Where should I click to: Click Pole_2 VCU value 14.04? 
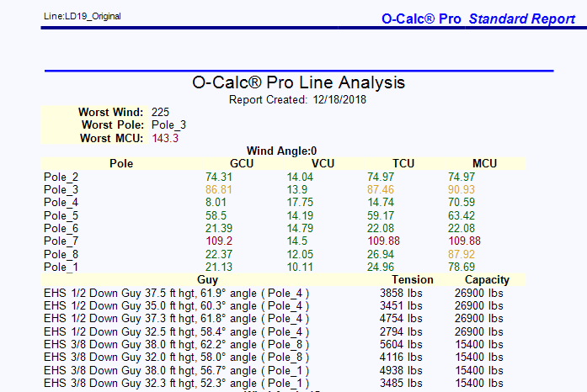pos(300,177)
